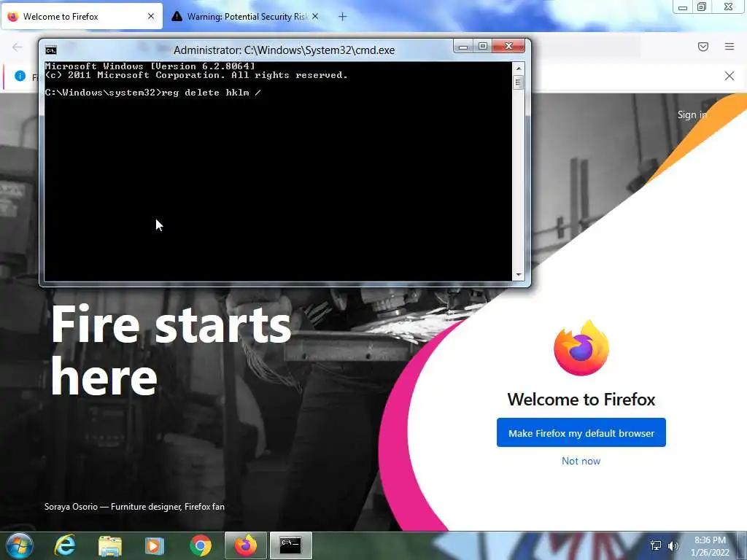Click Fire starts here headline
The image size is (747, 560).
click(171, 351)
